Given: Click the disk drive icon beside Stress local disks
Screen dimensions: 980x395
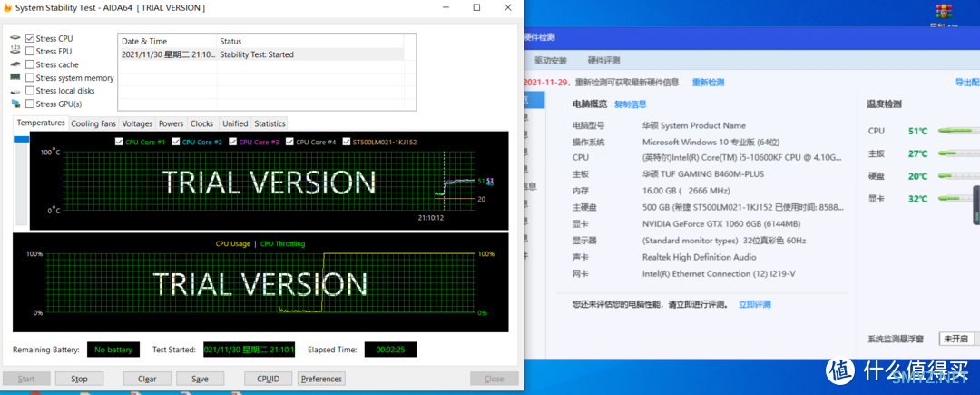Looking at the screenshot, I should click(x=15, y=91).
